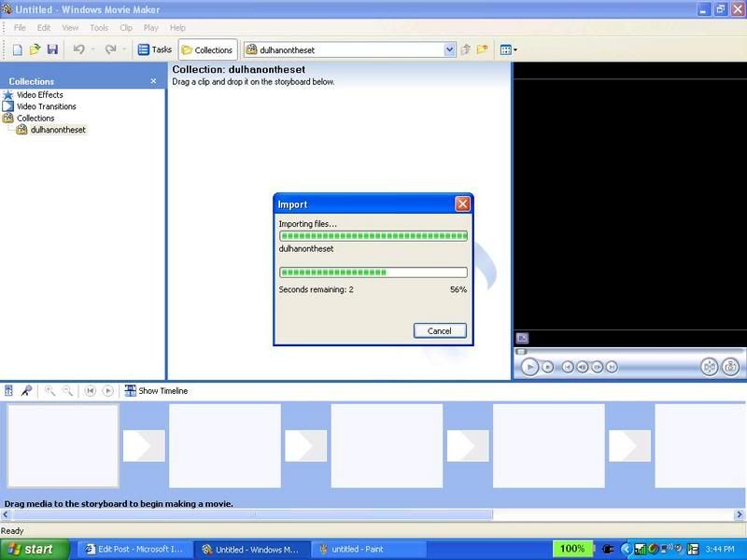Click the New Project icon

coord(17,49)
